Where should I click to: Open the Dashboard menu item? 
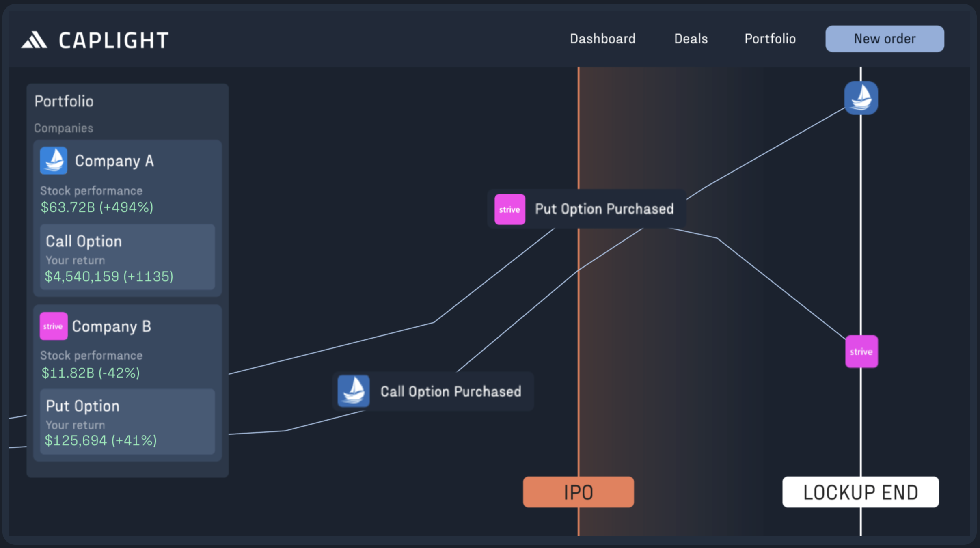pyautogui.click(x=602, y=39)
